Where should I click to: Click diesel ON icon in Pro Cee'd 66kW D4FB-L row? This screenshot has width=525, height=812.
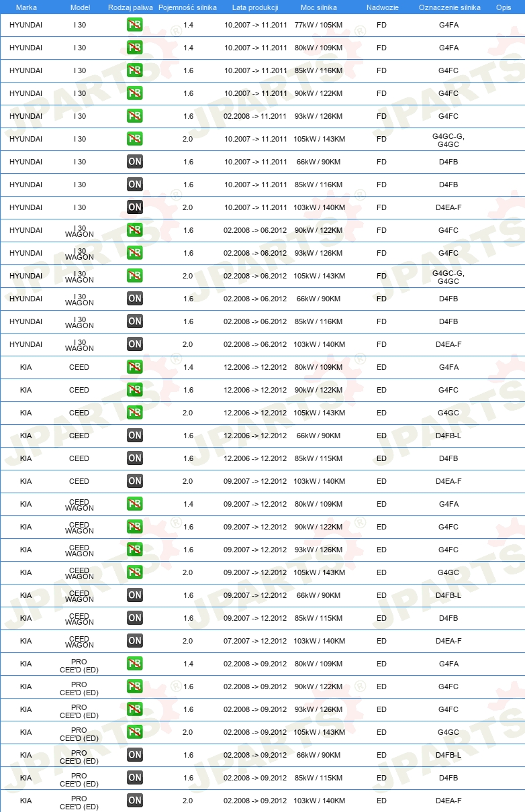135,756
